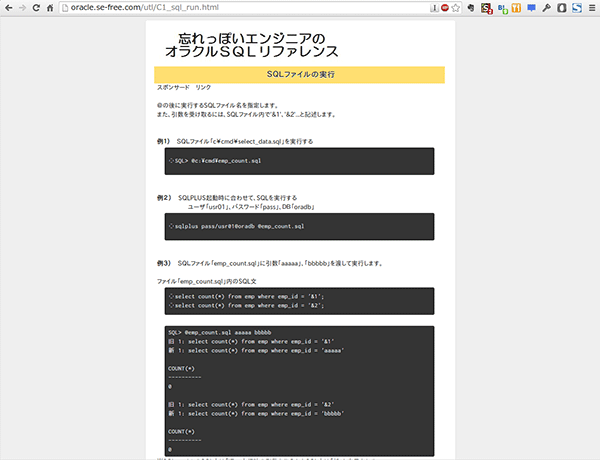Click the page-info icon left of the adblock icon
The height and width of the screenshot is (460, 600).
coord(434,8)
